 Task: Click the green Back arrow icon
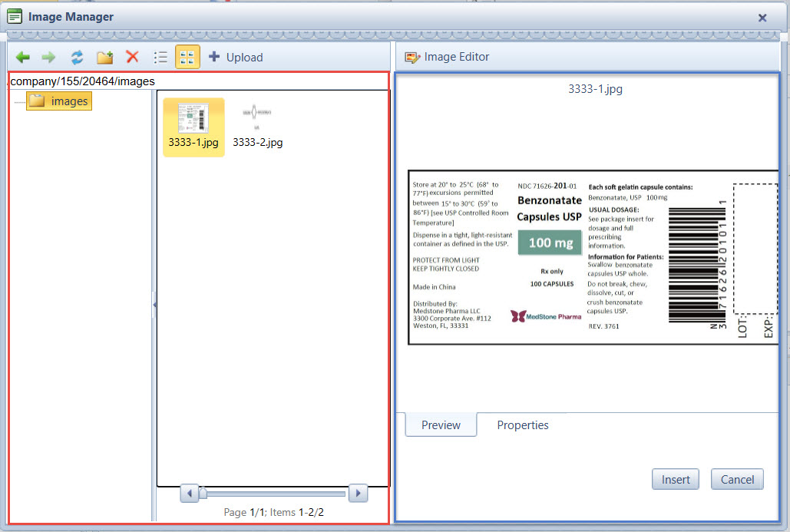tap(23, 58)
